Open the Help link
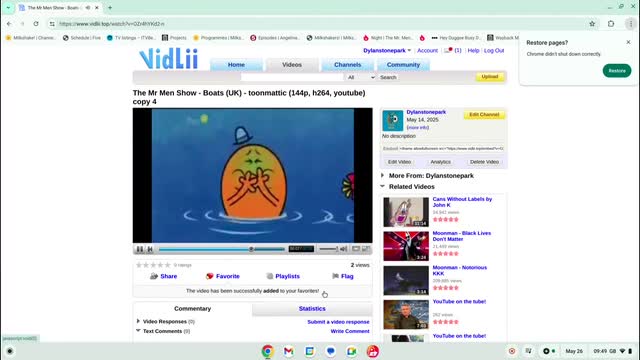 [x=473, y=51]
